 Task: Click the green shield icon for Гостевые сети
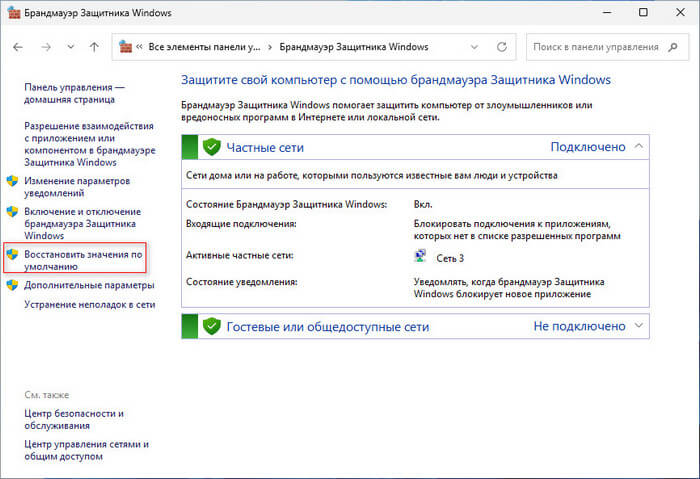[x=211, y=326]
